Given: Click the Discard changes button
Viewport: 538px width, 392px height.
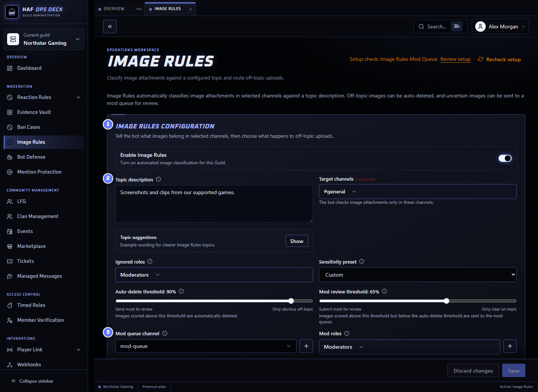Looking at the screenshot, I should coord(473,371).
